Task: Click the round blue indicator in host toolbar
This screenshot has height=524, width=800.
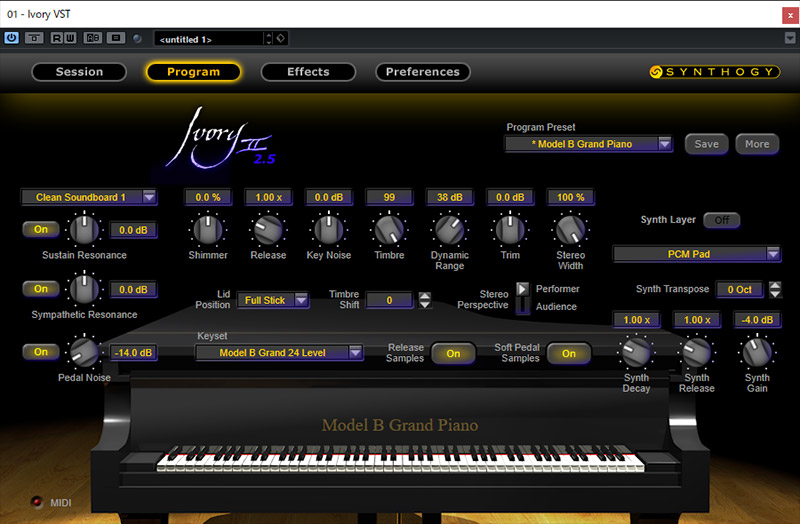Action: [137, 38]
